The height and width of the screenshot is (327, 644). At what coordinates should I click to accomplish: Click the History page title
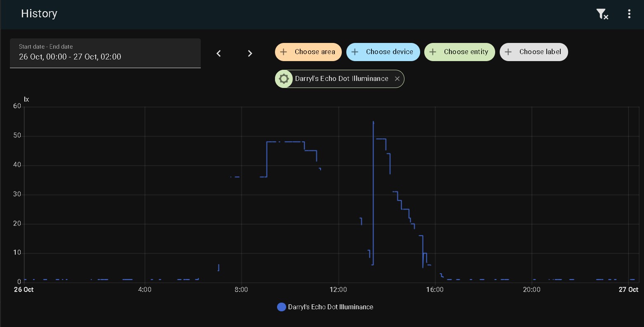39,14
